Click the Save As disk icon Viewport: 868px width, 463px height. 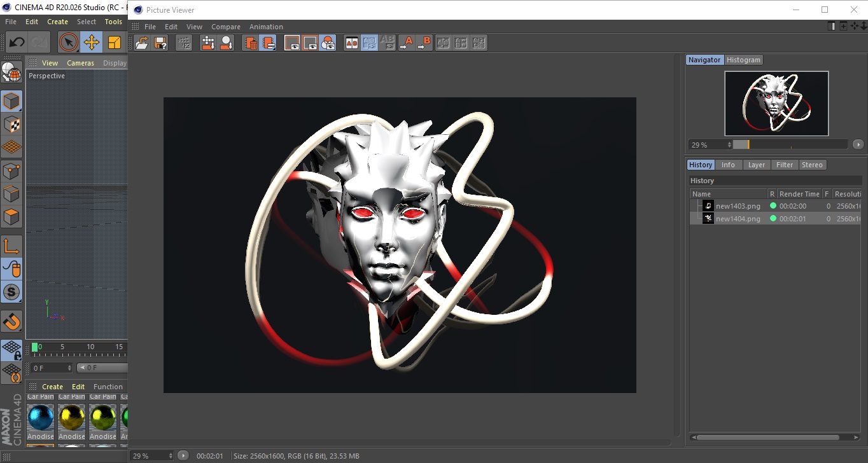[x=161, y=43]
